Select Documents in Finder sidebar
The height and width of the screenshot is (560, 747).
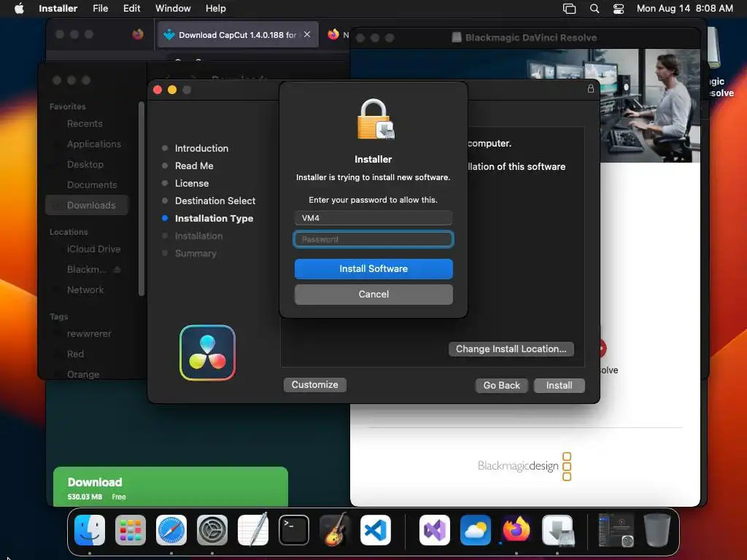[x=92, y=185]
